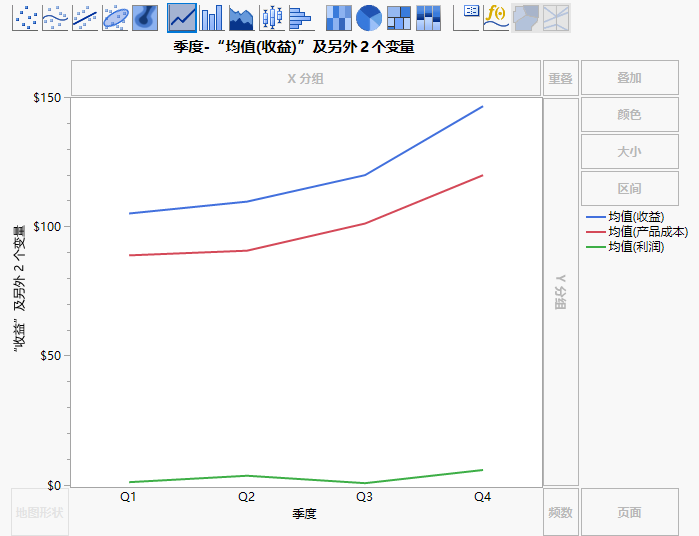The width and height of the screenshot is (699, 536).
Task: Click the 均值(收益) legend label
Action: tap(636, 217)
